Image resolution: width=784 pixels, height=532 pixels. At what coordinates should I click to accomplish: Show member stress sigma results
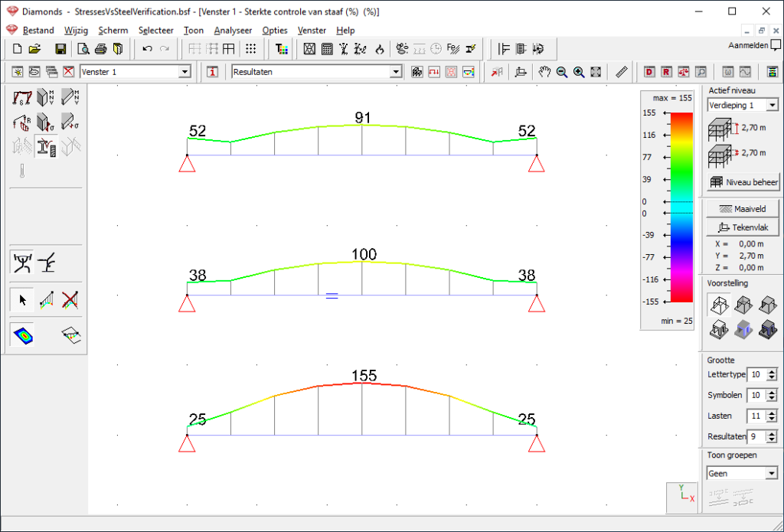point(46,122)
